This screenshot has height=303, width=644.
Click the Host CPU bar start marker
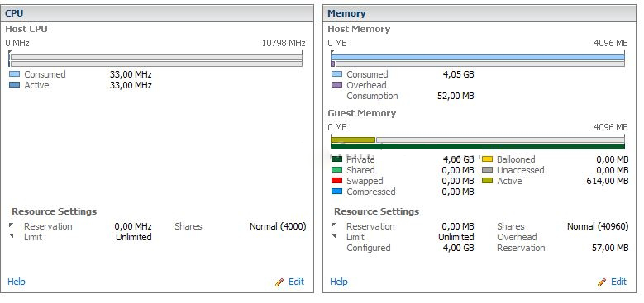(10, 52)
